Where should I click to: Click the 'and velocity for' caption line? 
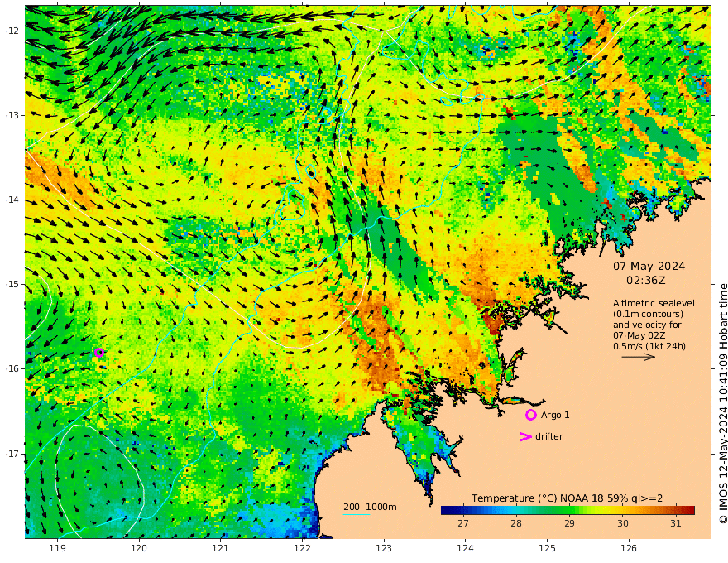[x=647, y=325]
